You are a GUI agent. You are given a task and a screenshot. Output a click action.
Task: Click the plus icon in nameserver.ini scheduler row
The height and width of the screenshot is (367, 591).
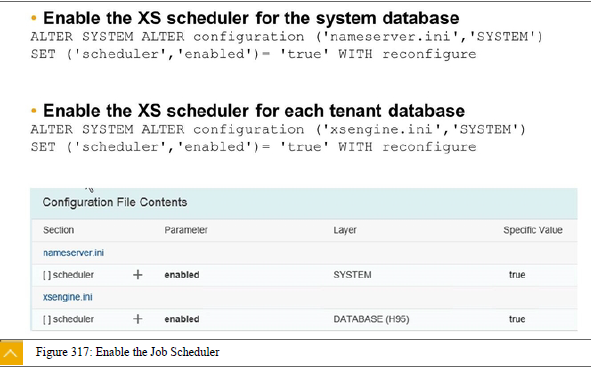coord(138,275)
